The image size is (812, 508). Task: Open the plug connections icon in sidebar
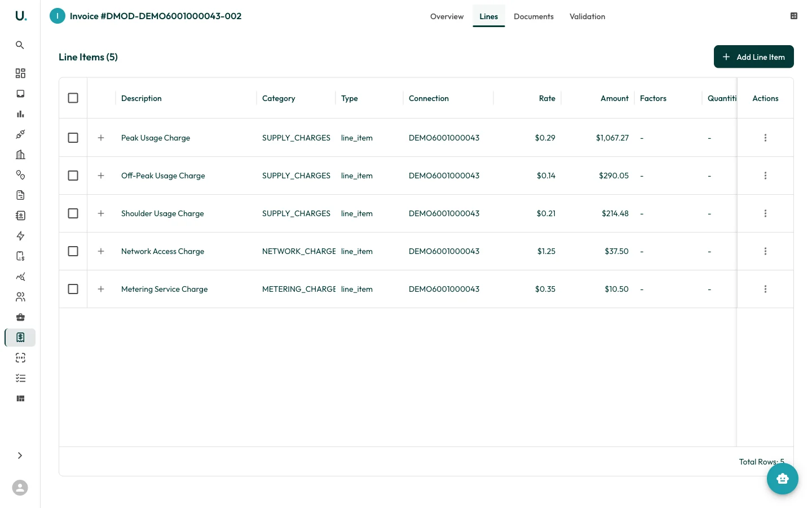(x=20, y=134)
